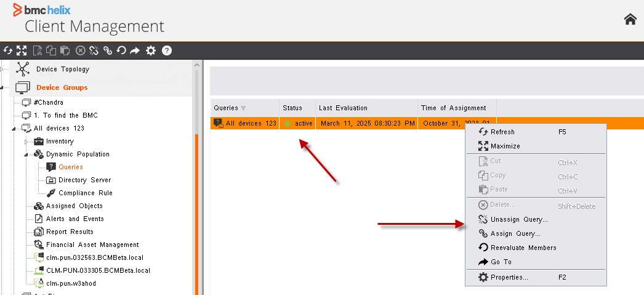This screenshot has height=295, width=644.
Task: Select the Device Groups node
Action: click(x=62, y=87)
